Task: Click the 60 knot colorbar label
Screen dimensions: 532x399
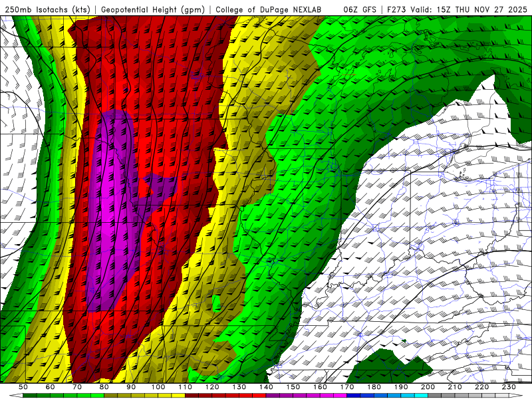Action: click(x=50, y=387)
